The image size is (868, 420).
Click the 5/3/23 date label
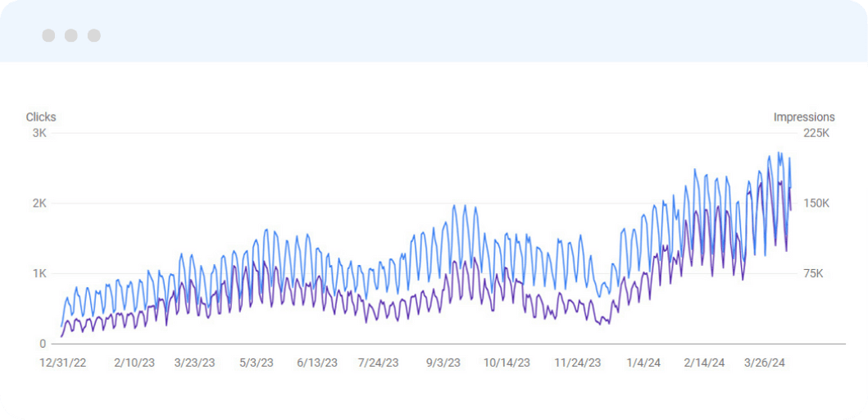coord(256,363)
